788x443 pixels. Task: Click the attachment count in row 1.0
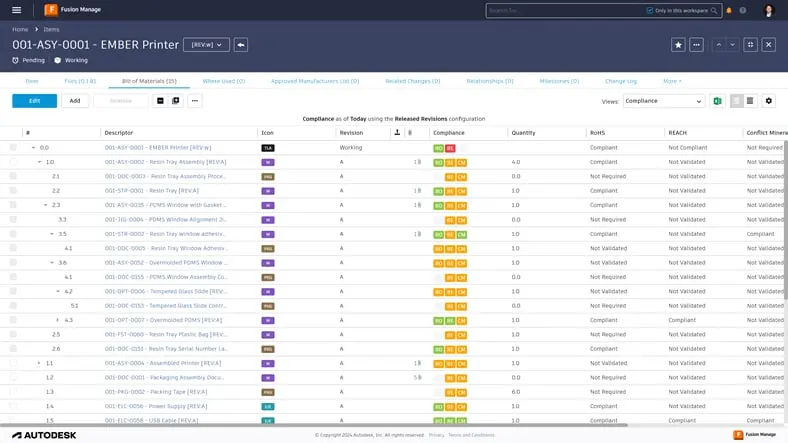(x=417, y=162)
